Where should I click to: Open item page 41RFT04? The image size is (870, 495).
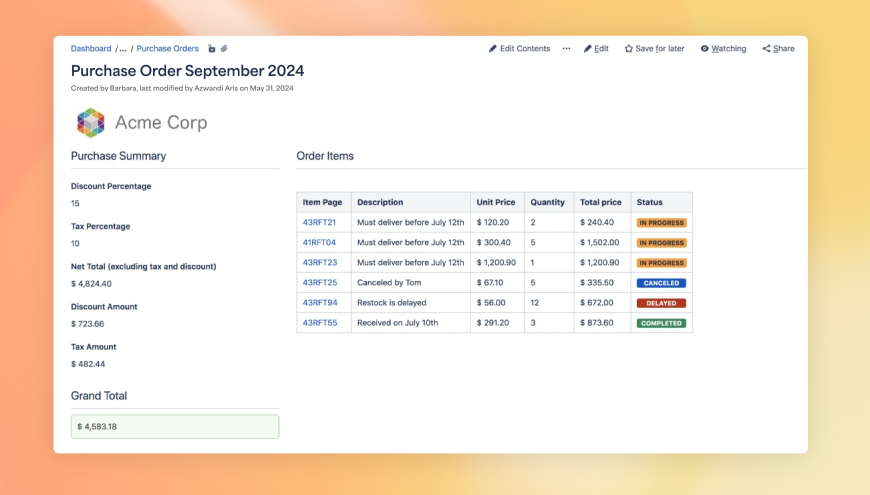pos(320,243)
